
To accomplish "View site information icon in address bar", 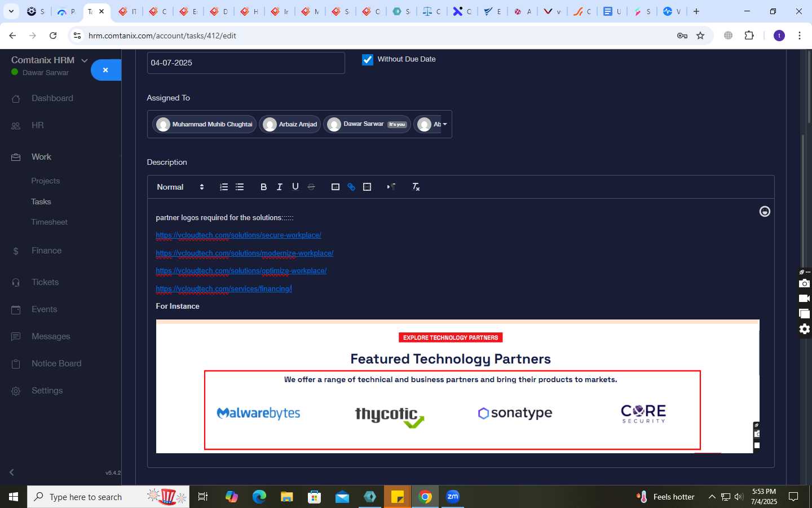I will click(77, 36).
